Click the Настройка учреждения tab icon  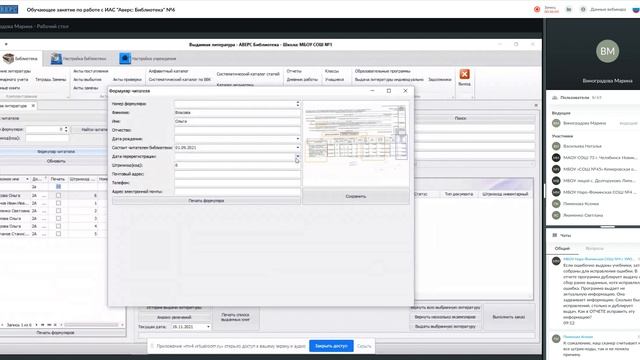tap(124, 59)
